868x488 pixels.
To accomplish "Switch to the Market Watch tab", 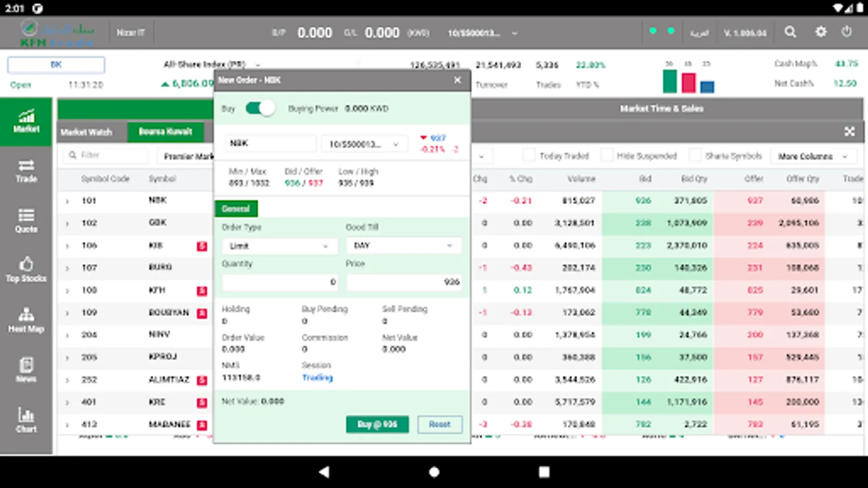I will pyautogui.click(x=86, y=132).
